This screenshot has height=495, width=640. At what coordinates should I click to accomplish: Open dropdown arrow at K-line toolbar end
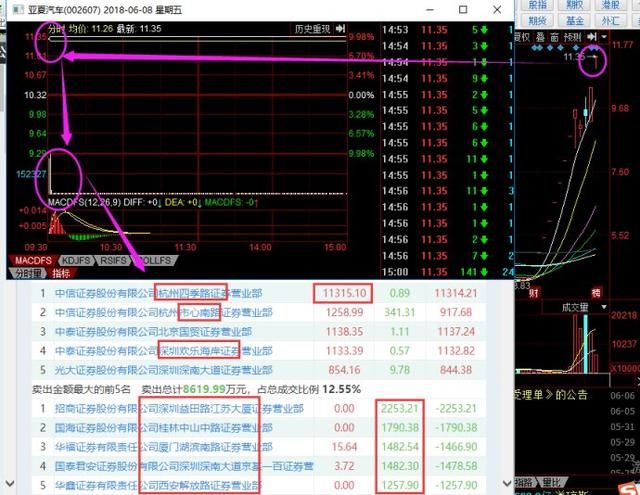pyautogui.click(x=604, y=37)
